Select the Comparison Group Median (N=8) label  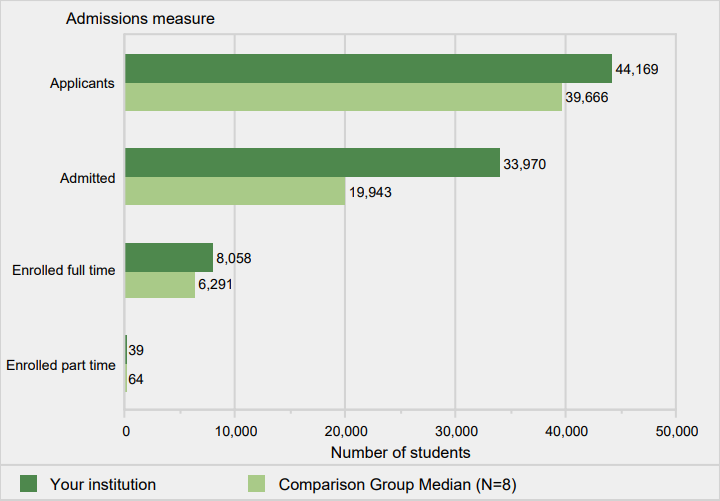coord(397,484)
